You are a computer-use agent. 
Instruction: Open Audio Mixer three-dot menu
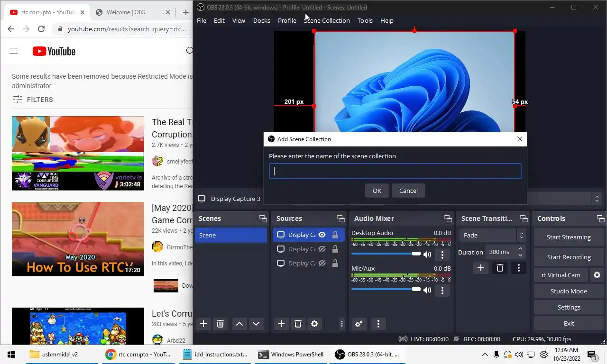378,324
